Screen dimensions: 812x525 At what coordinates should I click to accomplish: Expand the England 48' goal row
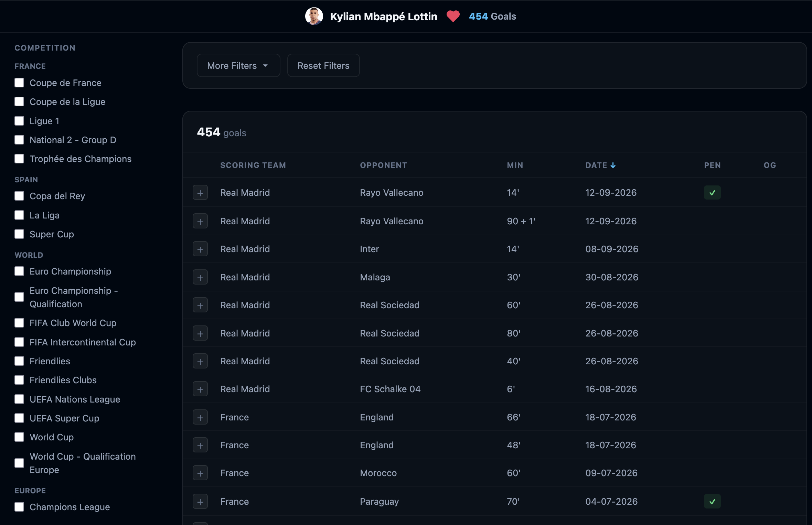point(200,445)
